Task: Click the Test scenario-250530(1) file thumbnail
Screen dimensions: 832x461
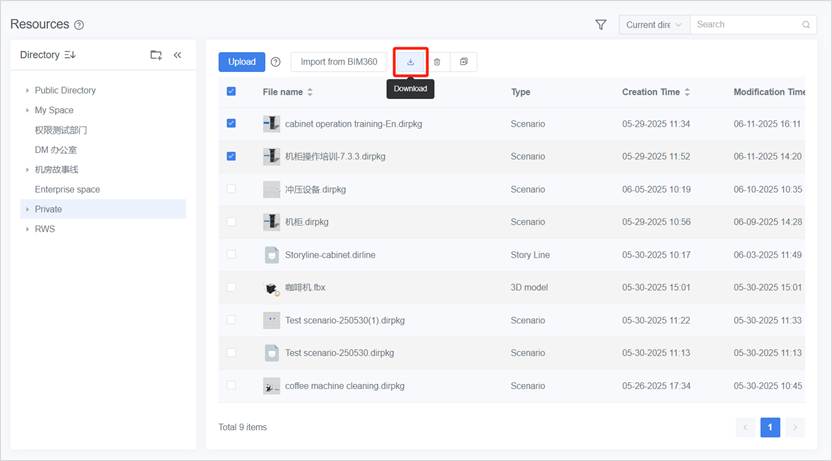Action: pos(272,320)
